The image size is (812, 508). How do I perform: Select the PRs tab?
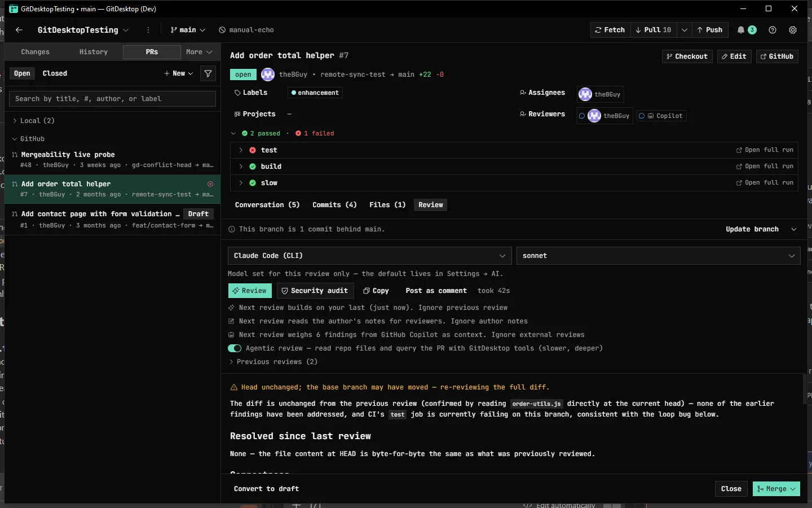tap(152, 52)
